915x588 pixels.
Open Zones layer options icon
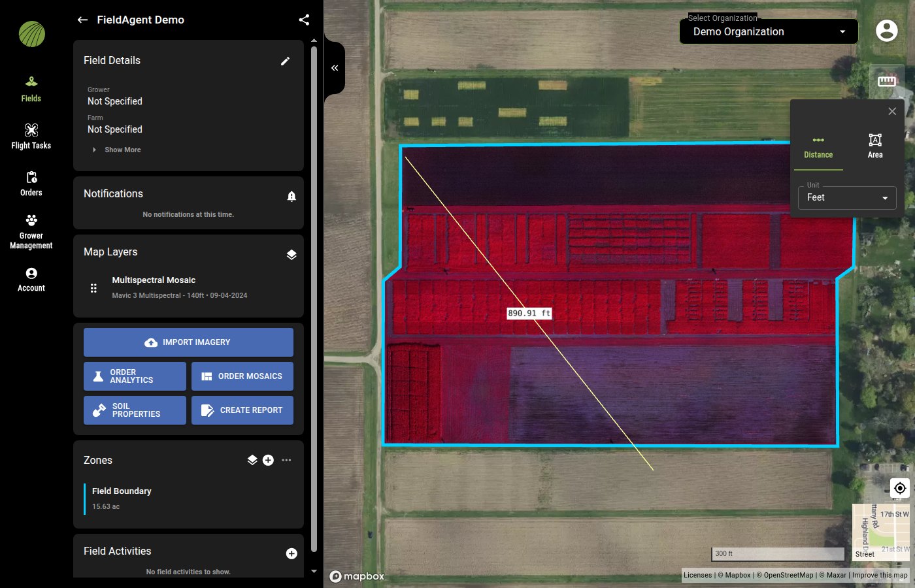point(252,460)
